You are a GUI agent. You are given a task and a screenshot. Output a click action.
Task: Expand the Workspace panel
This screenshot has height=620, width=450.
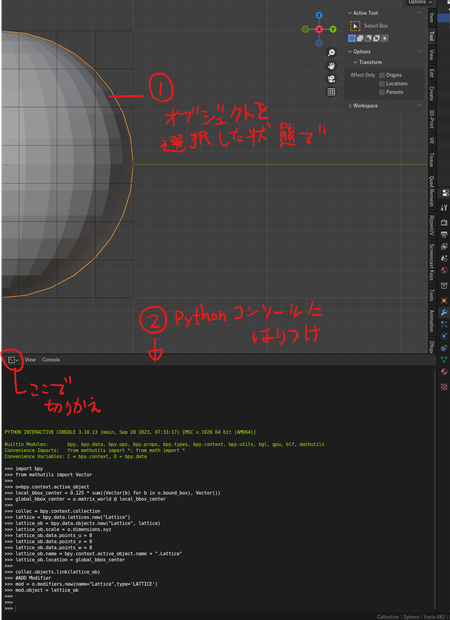tap(363, 106)
